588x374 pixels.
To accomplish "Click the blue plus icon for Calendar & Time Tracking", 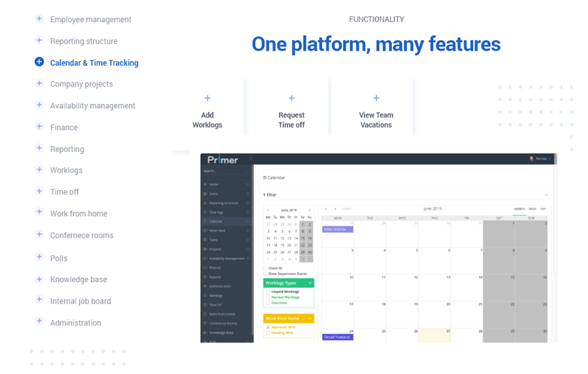I will click(x=39, y=62).
